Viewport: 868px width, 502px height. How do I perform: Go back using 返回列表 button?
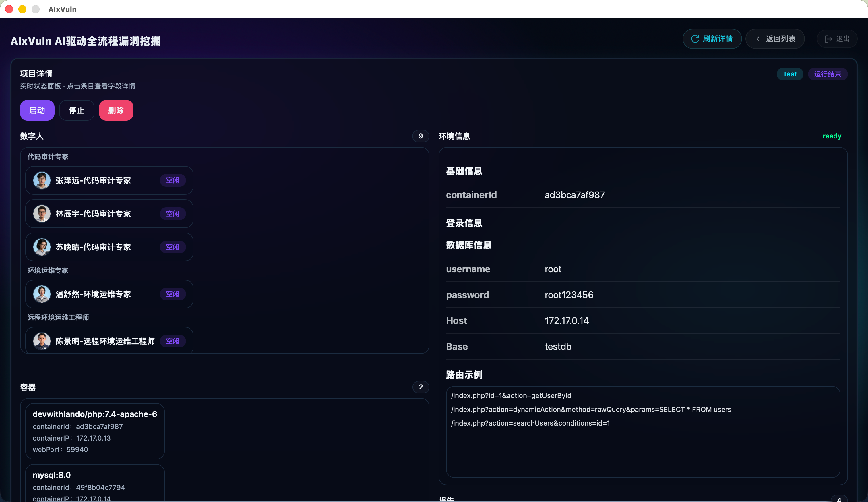(x=775, y=39)
